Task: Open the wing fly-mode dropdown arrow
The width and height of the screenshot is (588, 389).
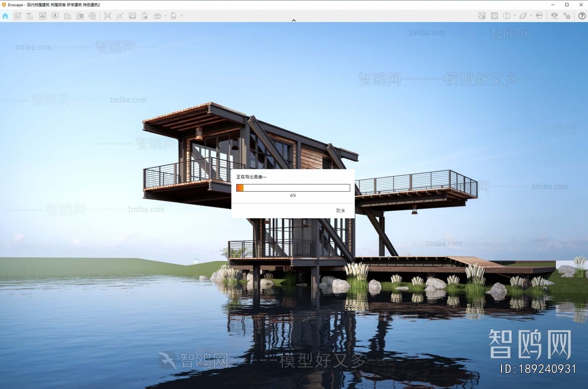Action: click(531, 16)
